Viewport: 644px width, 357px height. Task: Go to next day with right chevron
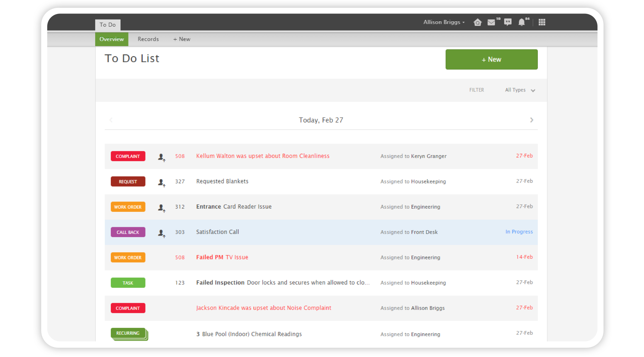531,120
